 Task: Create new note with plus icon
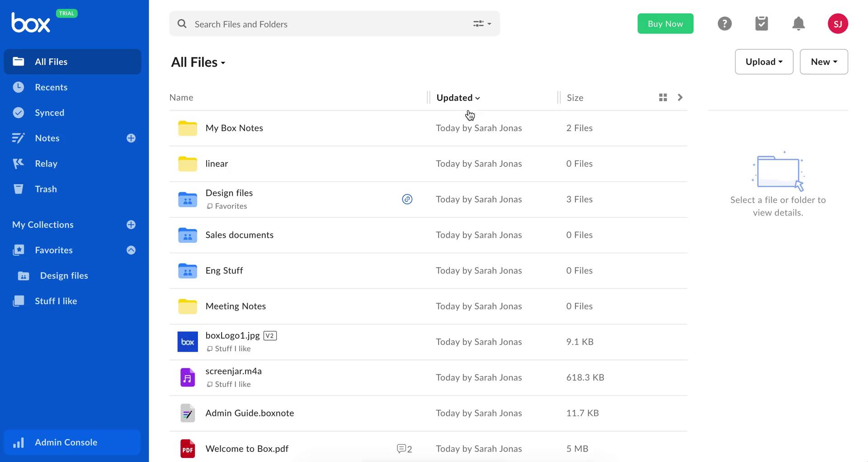(131, 138)
